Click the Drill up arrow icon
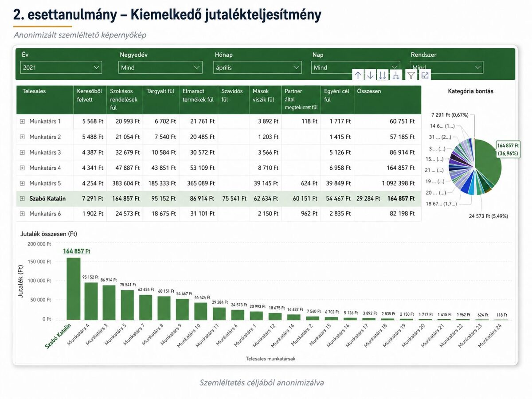The width and height of the screenshot is (532, 399). click(358, 75)
